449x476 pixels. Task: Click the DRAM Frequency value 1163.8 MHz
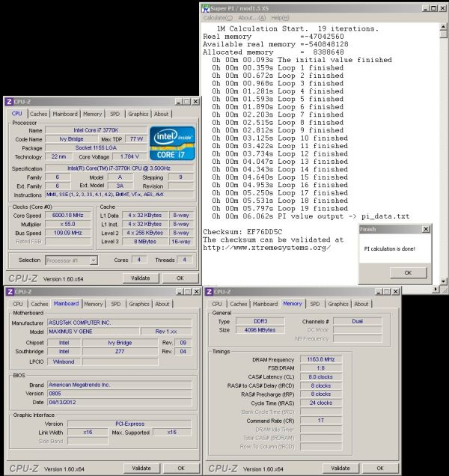(321, 359)
